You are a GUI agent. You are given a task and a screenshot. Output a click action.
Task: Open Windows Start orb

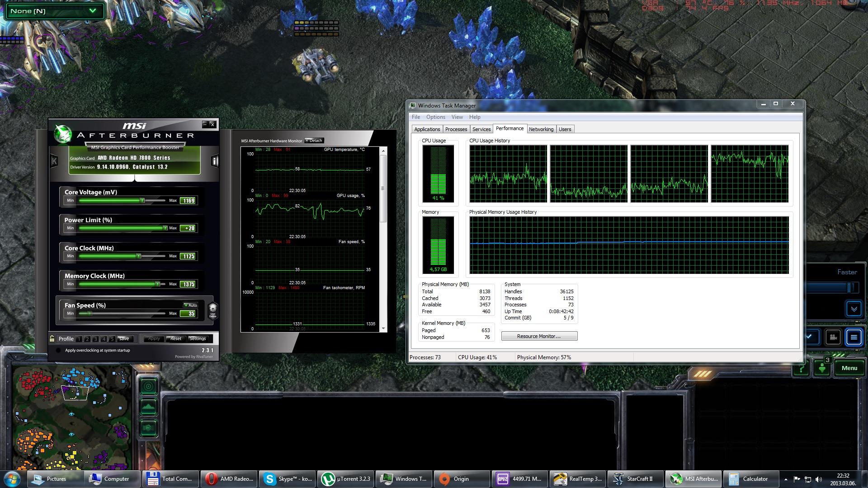12,479
